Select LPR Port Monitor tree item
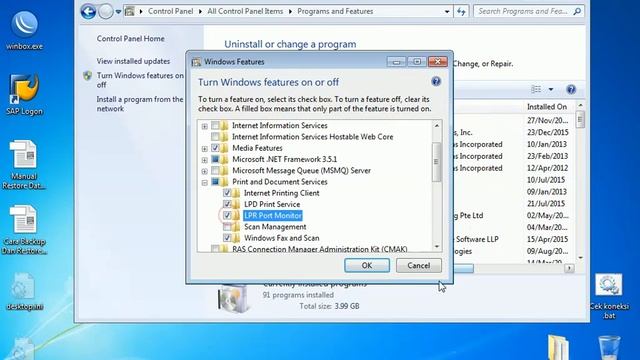Screen dimensions: 640x360 pos(273,216)
